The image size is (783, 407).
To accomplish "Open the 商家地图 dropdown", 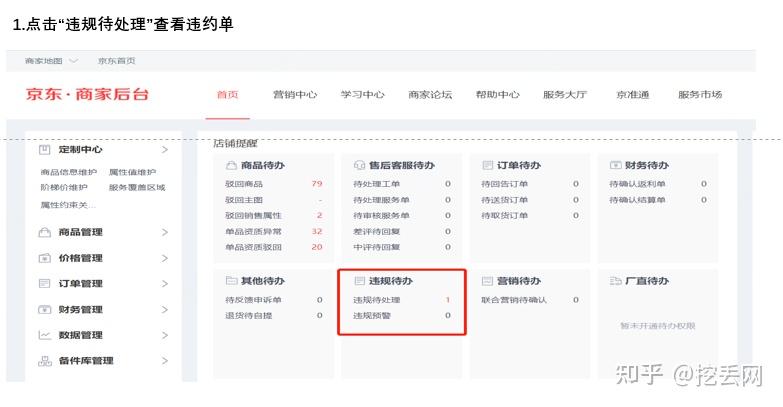I will (x=51, y=61).
